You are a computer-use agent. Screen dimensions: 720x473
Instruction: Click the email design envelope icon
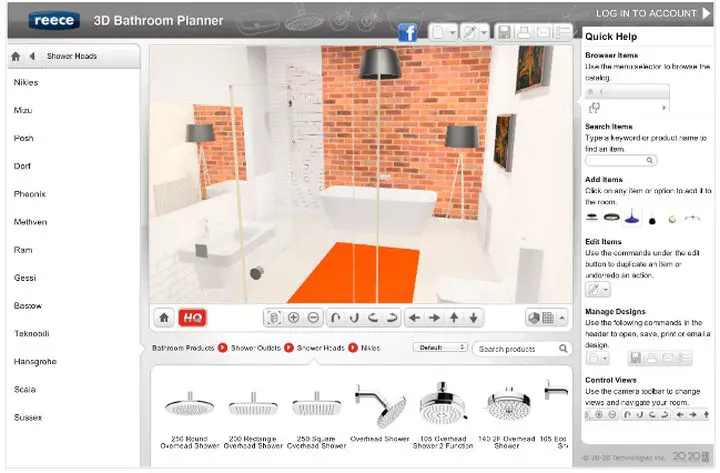click(x=543, y=32)
